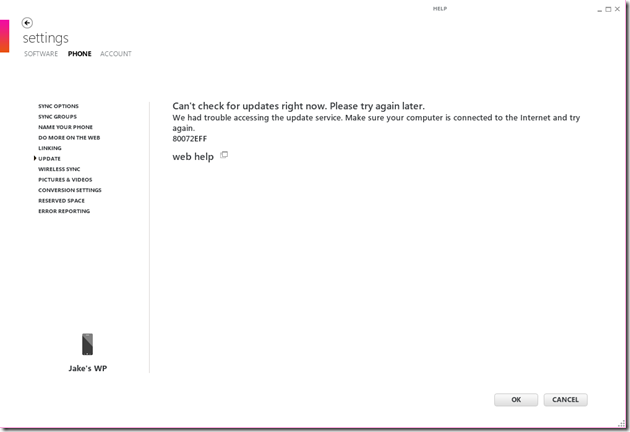Click the pink Zune logo strip

(x=4, y=36)
